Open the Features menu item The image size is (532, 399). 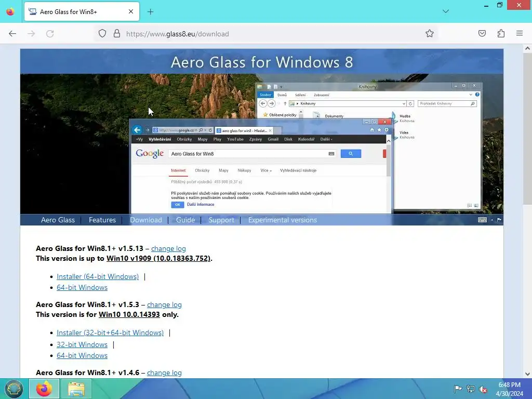pyautogui.click(x=102, y=220)
